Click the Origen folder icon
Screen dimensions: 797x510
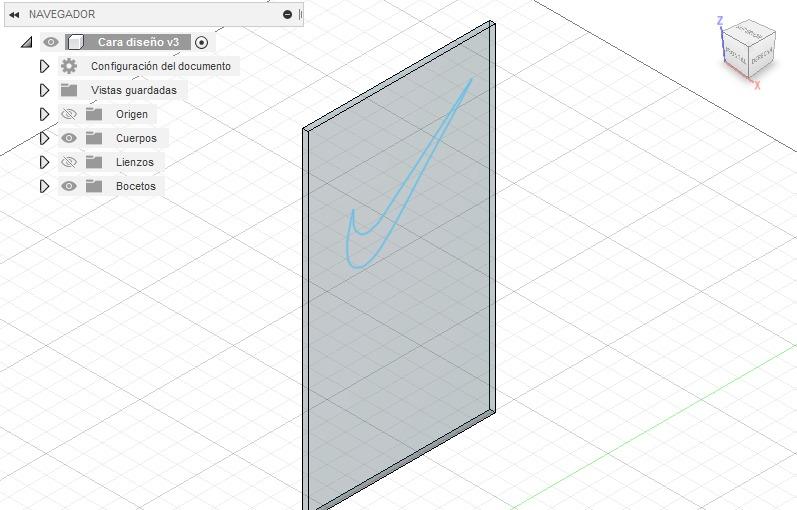[94, 114]
